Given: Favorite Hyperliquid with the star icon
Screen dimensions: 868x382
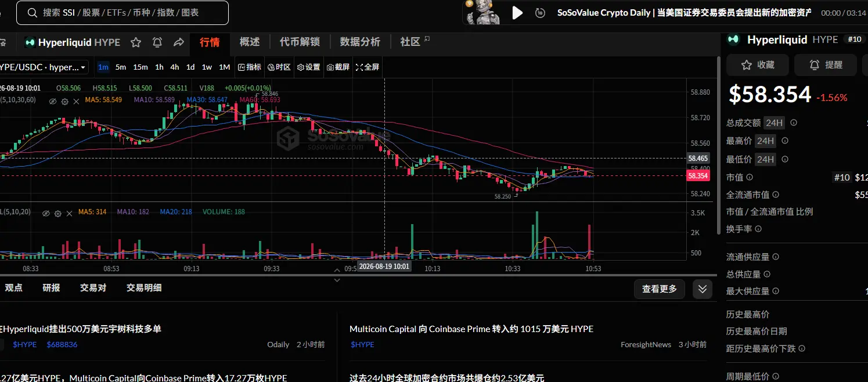Looking at the screenshot, I should 136,42.
